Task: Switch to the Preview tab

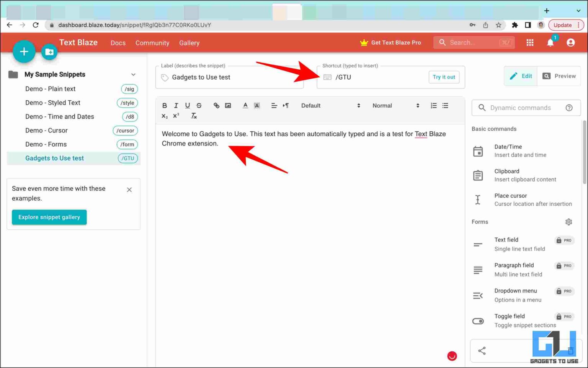Action: [559, 76]
